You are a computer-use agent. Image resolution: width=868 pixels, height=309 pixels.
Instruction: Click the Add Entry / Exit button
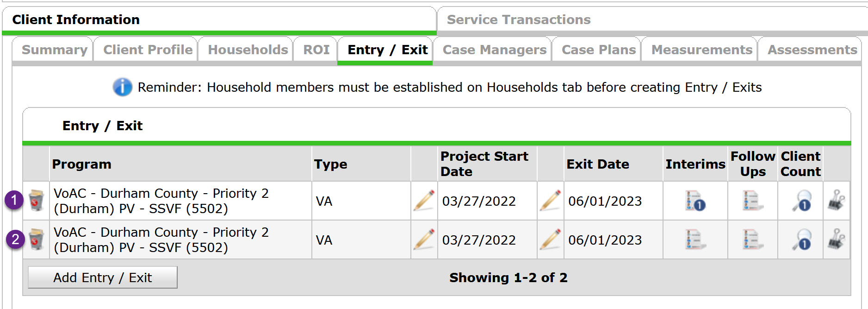click(x=102, y=277)
